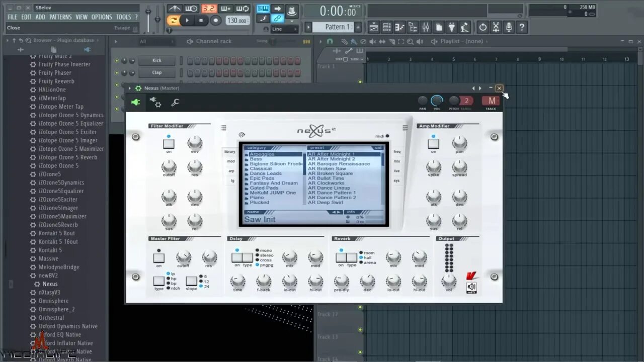Viewport: 644px width, 362px height.
Task: Click the reFX speaker logo icon
Action: coord(471,288)
